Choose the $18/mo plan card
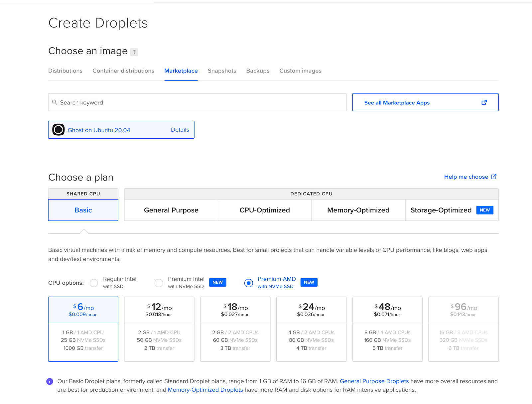Viewport: 532px width, 404px height. [x=235, y=329]
